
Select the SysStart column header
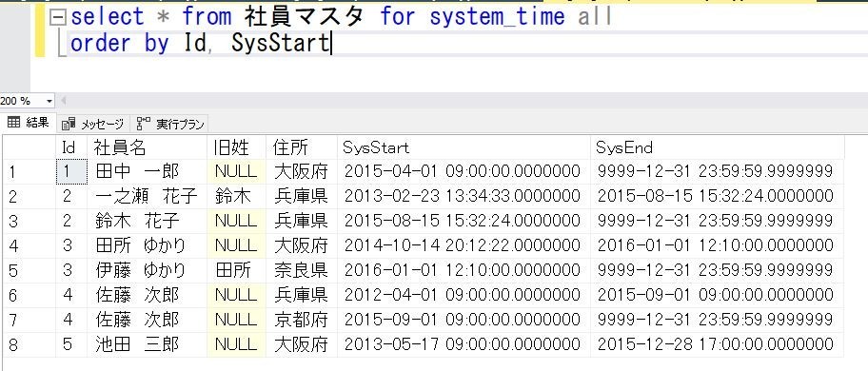[464, 147]
